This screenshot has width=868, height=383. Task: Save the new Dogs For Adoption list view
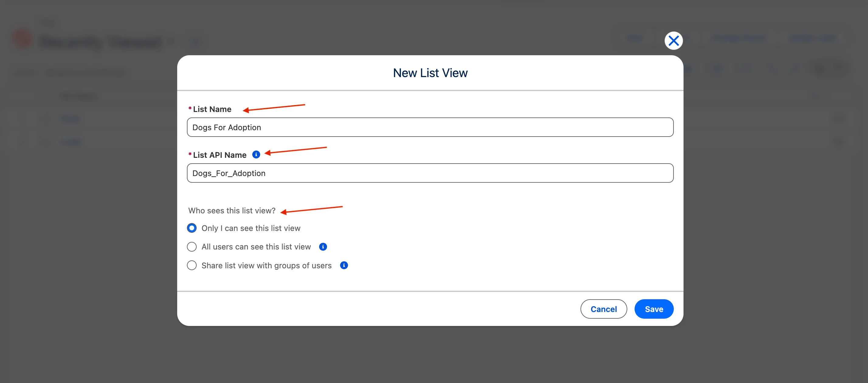pyautogui.click(x=654, y=309)
